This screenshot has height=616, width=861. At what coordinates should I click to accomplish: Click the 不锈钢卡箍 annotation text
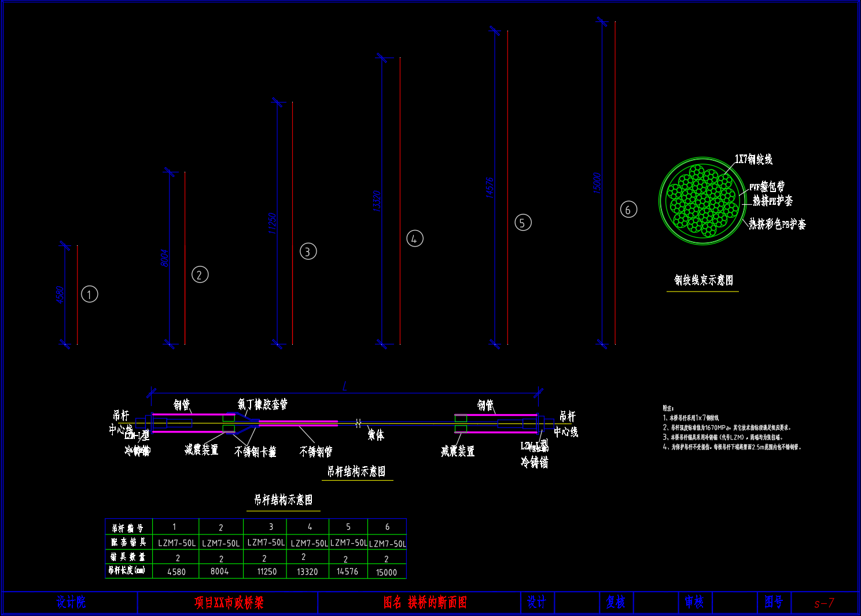tap(255, 452)
